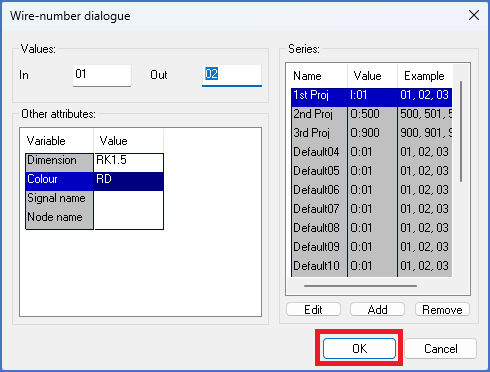
Task: Click the empty Signal name value cell
Action: (x=129, y=200)
